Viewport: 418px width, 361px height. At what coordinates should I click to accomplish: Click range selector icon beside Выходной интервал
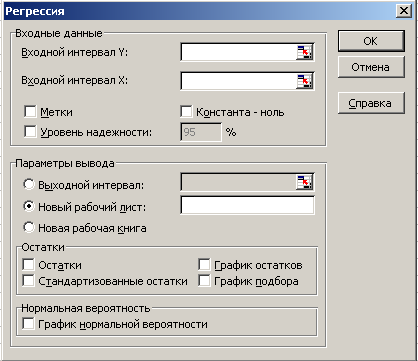tap(304, 182)
